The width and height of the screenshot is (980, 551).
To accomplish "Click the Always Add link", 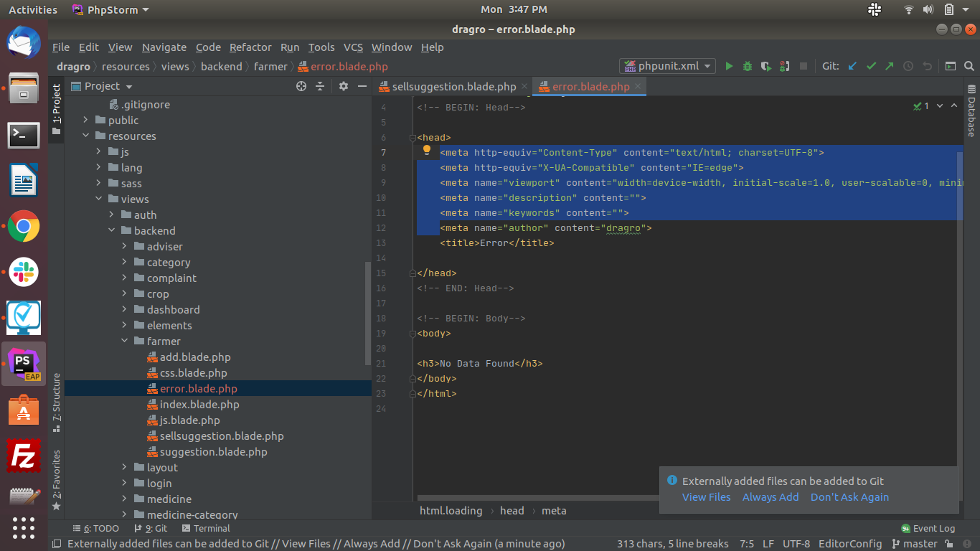I will coord(770,497).
